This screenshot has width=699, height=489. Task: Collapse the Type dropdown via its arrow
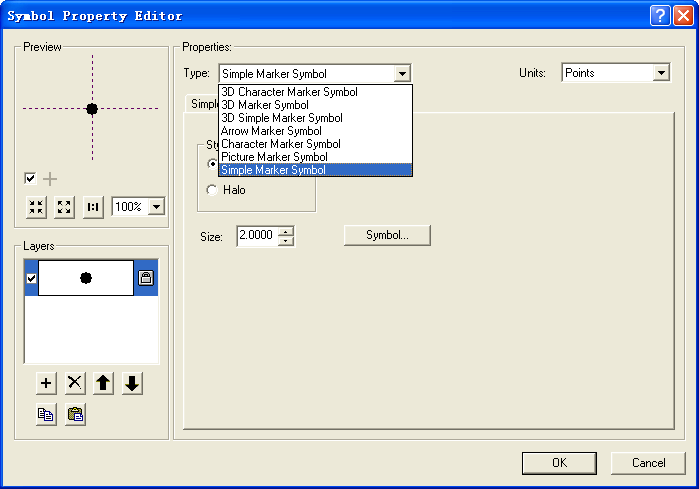(401, 73)
